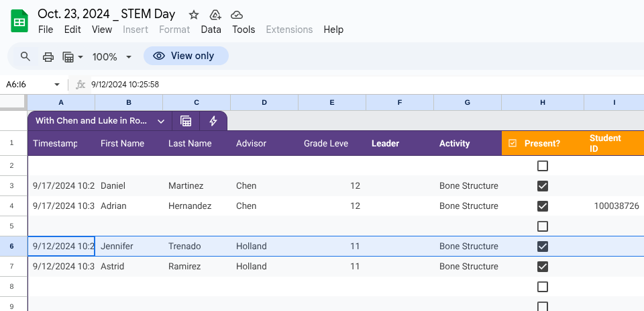Open the Data menu
The image size is (644, 311).
211,30
